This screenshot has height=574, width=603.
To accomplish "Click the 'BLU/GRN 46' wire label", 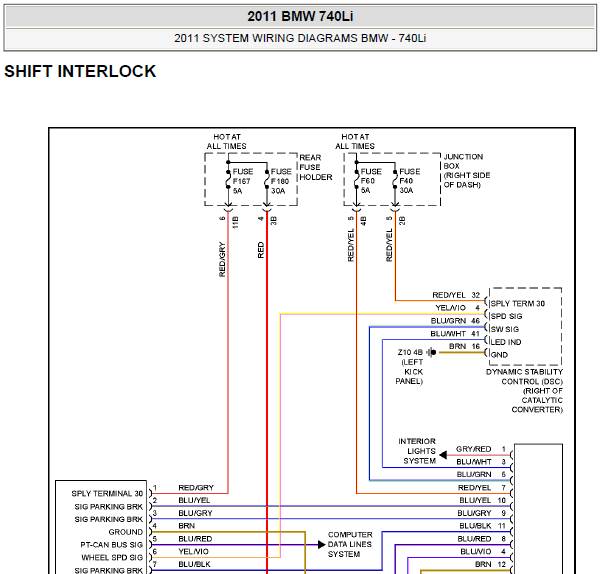I will click(455, 321).
